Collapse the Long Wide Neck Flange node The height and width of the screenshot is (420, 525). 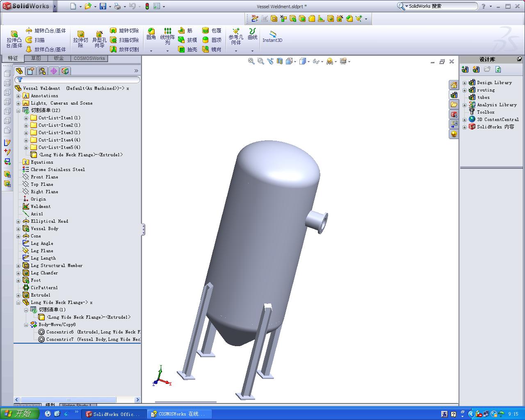18,303
